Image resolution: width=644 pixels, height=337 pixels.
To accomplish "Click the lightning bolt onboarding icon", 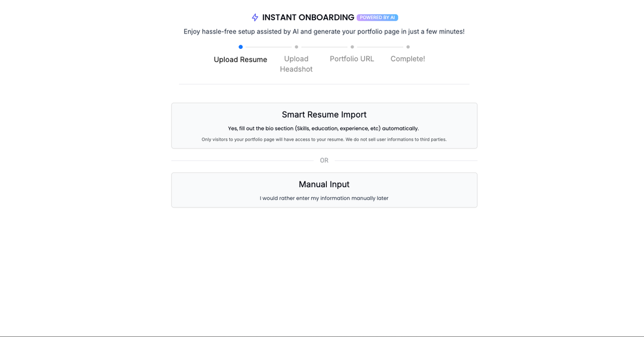I will [255, 18].
